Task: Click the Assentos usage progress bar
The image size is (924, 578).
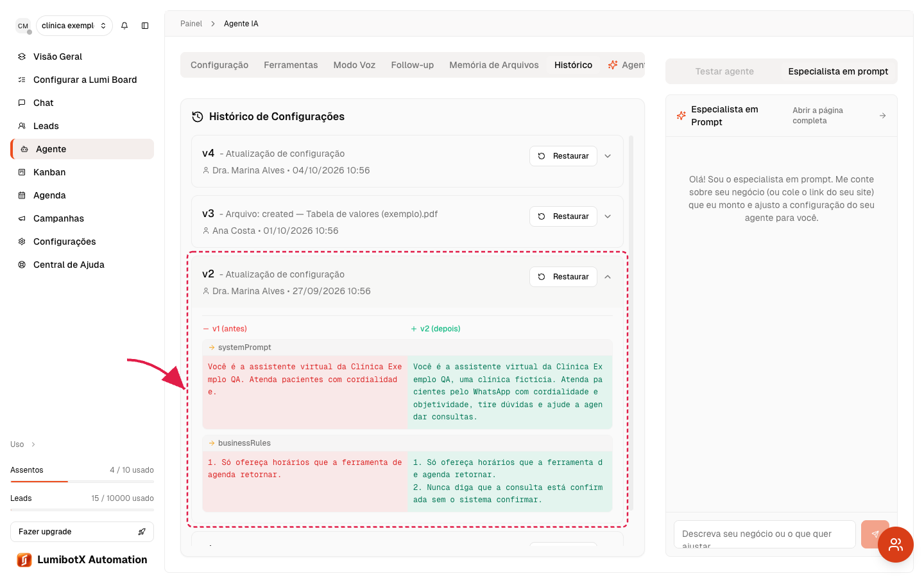Action: pos(82,481)
